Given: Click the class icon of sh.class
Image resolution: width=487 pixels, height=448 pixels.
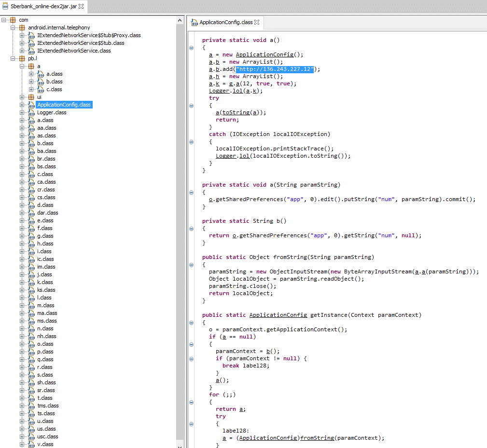Looking at the screenshot, I should point(31,383).
